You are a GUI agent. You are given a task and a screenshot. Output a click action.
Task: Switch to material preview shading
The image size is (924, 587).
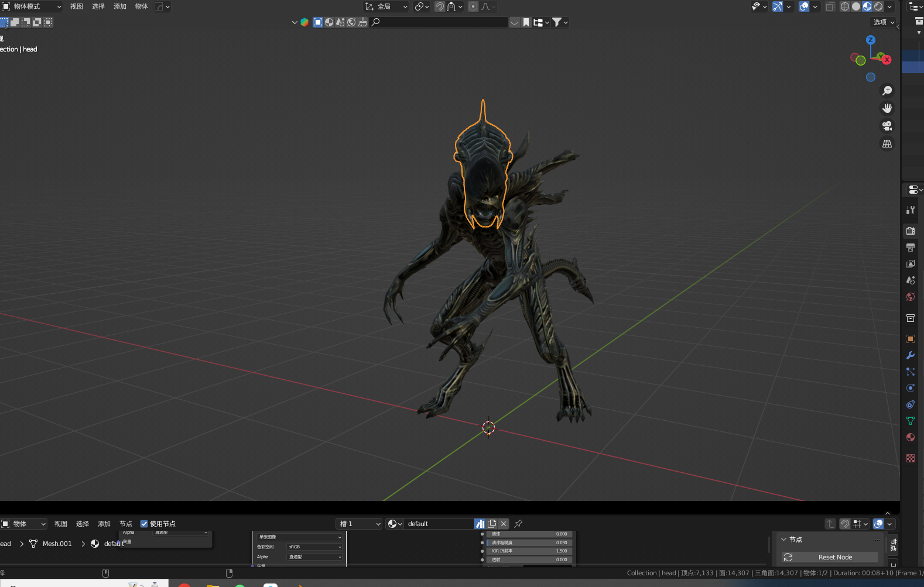point(867,6)
